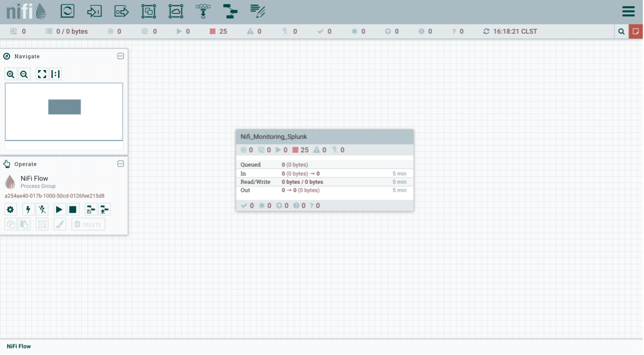Select the Processor component icon in toolbar
644x355 pixels.
point(68,11)
